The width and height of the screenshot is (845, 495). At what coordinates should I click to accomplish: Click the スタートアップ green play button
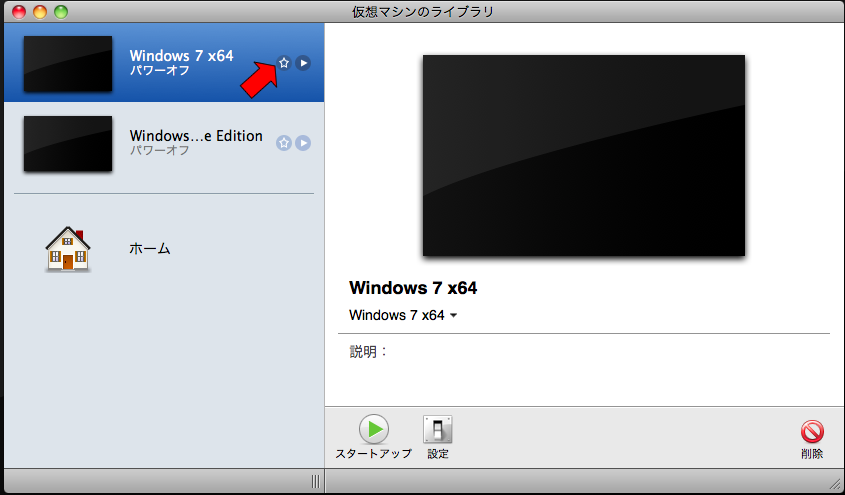click(374, 429)
